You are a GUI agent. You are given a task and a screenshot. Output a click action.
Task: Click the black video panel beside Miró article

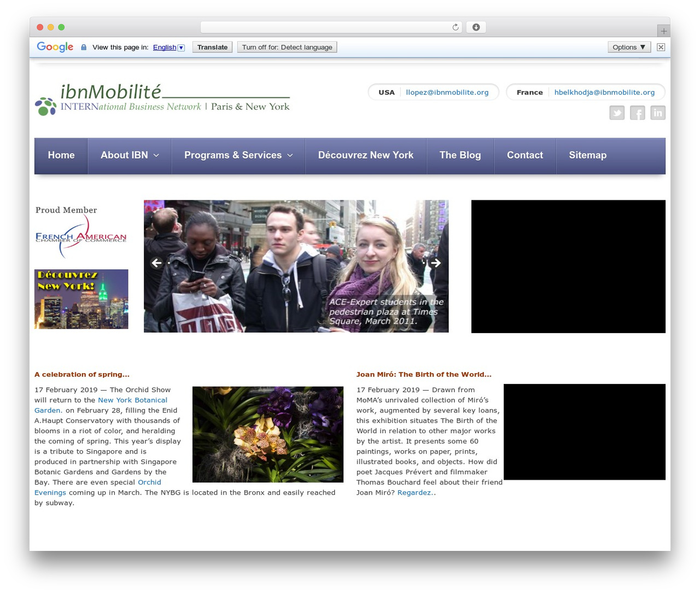(585, 432)
